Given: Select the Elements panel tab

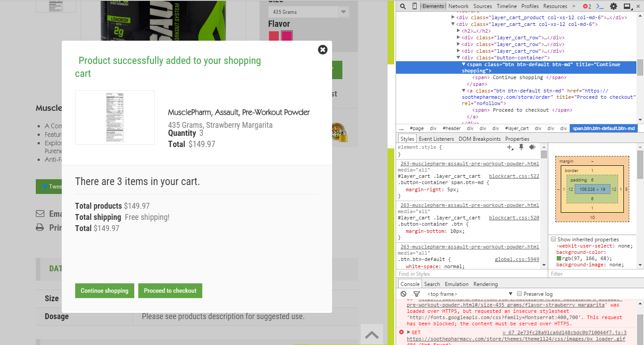Looking at the screenshot, I should (x=433, y=6).
